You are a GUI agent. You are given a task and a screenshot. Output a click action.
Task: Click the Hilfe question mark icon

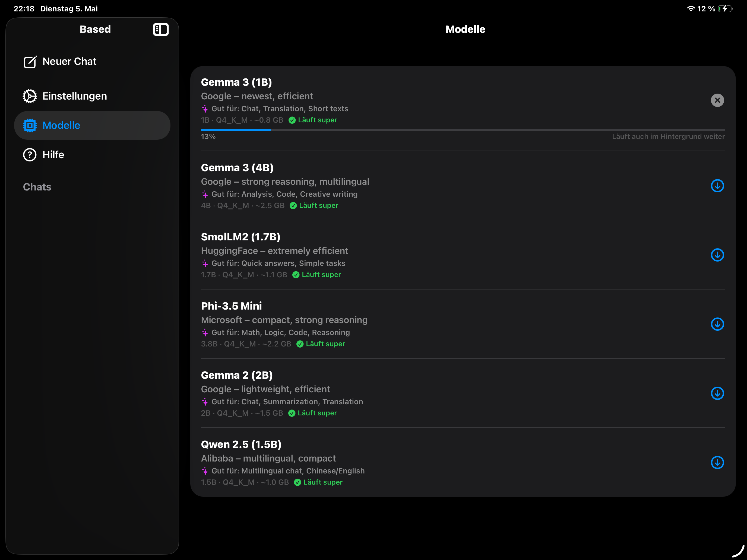[30, 155]
